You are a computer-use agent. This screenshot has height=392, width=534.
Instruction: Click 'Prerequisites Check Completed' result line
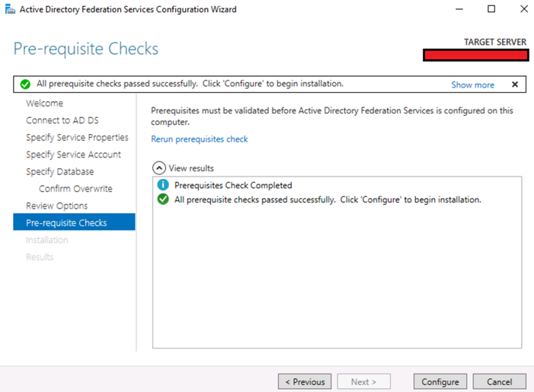(233, 186)
